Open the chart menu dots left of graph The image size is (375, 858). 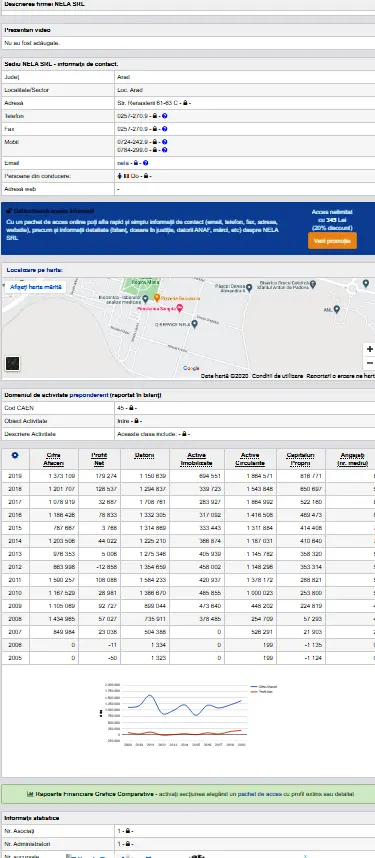100,713
